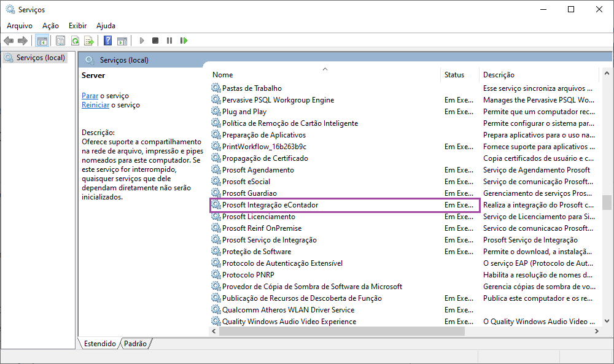Click the Refresh toolbar icon

75,41
